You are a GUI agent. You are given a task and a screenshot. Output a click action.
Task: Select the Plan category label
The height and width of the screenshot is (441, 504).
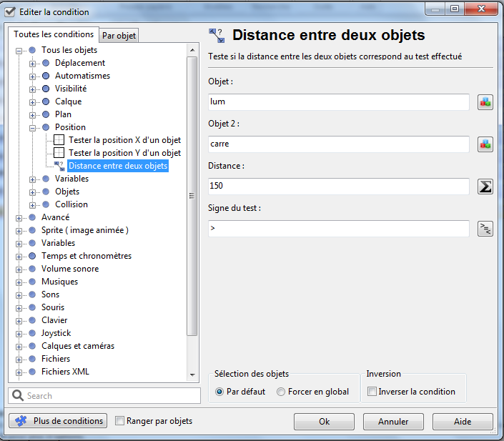63,114
